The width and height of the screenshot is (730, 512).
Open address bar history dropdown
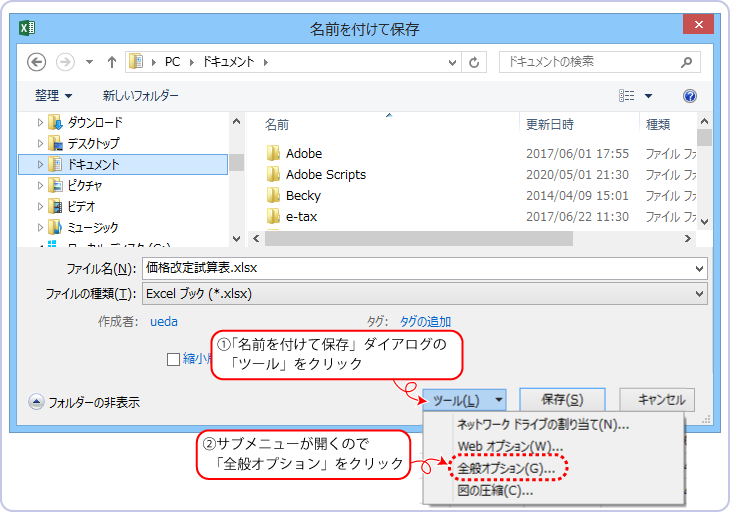(452, 62)
